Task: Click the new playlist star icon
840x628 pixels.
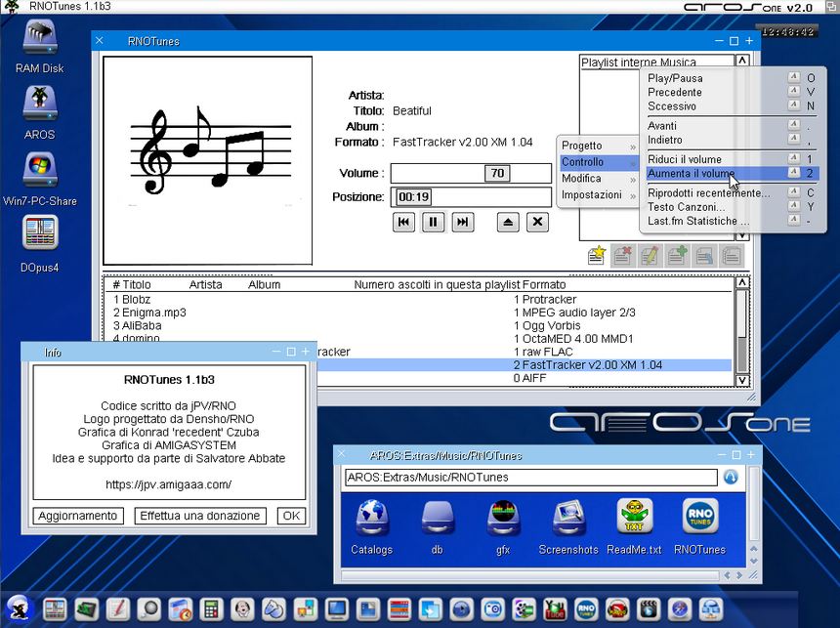Action: pos(596,256)
